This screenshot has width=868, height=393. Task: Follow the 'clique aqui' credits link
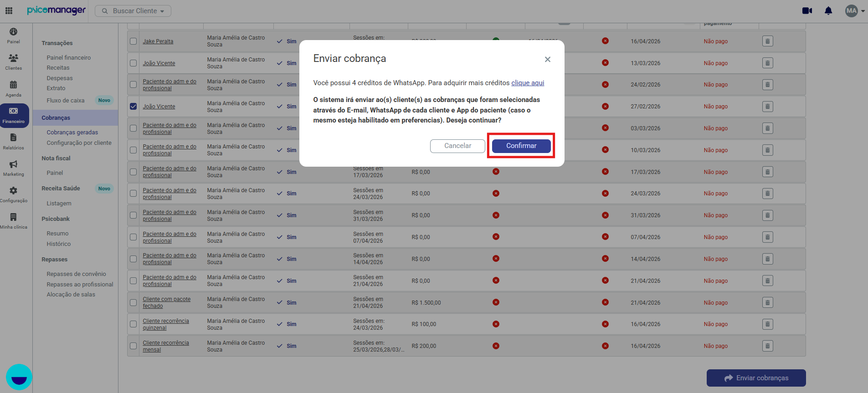tap(528, 83)
